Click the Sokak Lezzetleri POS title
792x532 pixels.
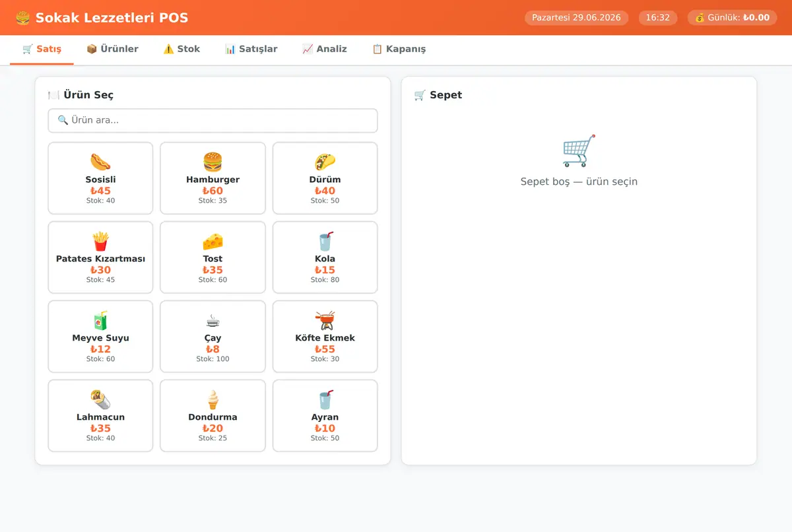tap(112, 18)
